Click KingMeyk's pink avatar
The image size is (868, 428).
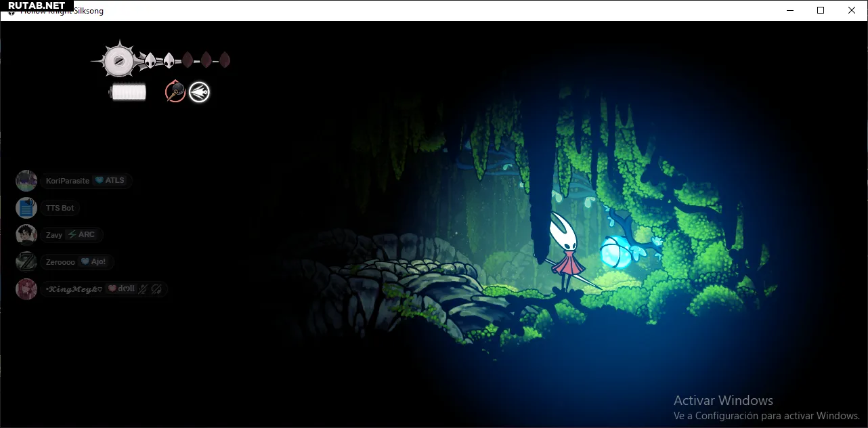26,289
